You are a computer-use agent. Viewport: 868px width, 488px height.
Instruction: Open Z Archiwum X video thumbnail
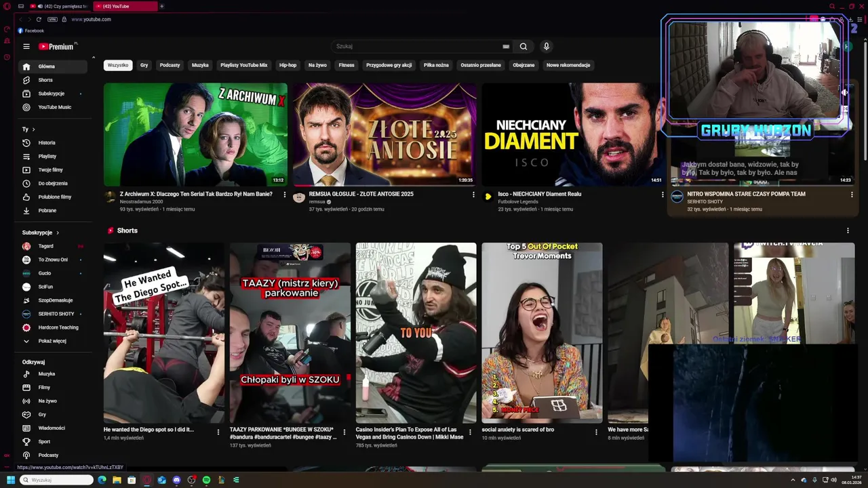point(195,134)
